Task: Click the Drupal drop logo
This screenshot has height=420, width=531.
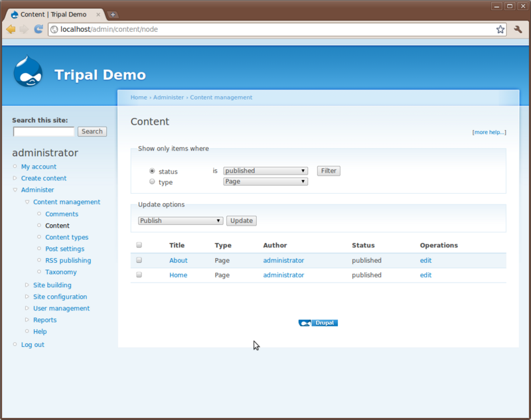Action: [x=28, y=71]
